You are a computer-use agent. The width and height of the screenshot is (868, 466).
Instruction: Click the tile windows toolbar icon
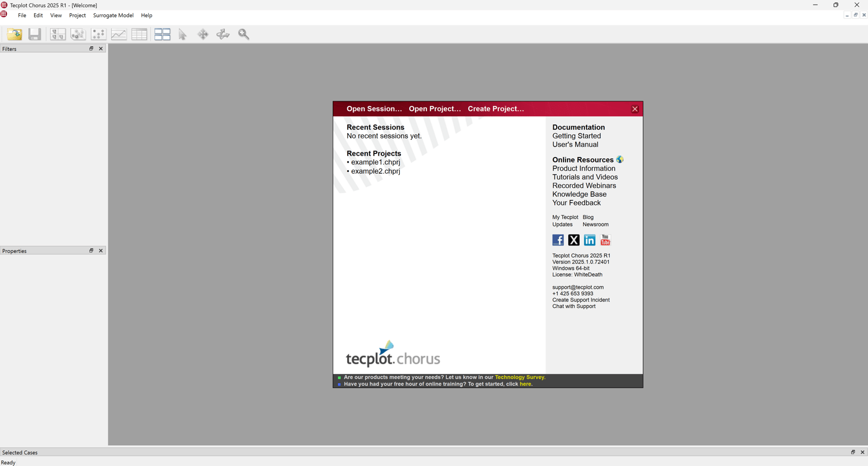(163, 34)
